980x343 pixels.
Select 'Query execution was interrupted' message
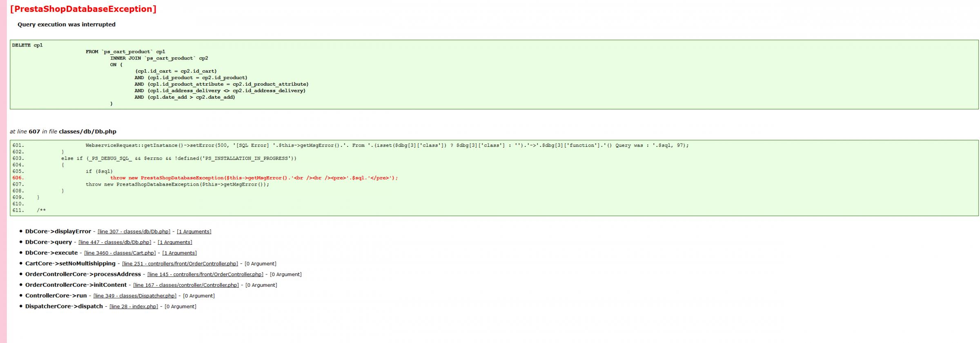[x=67, y=24]
